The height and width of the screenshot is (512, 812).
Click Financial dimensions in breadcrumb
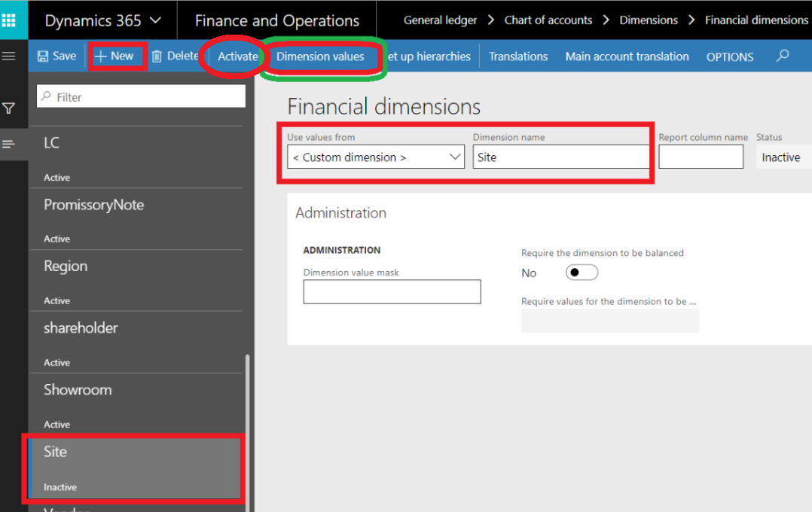tap(756, 20)
